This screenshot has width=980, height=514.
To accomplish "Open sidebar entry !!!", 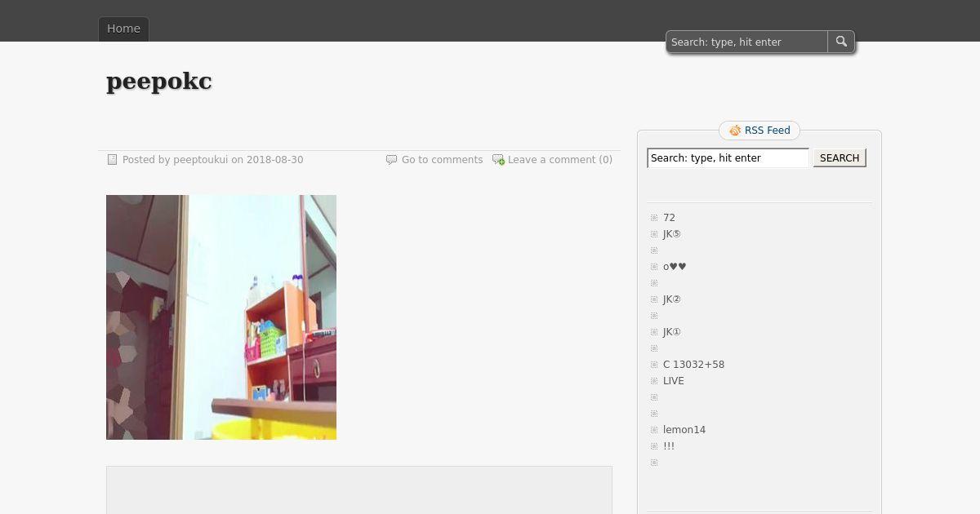I will [x=669, y=446].
